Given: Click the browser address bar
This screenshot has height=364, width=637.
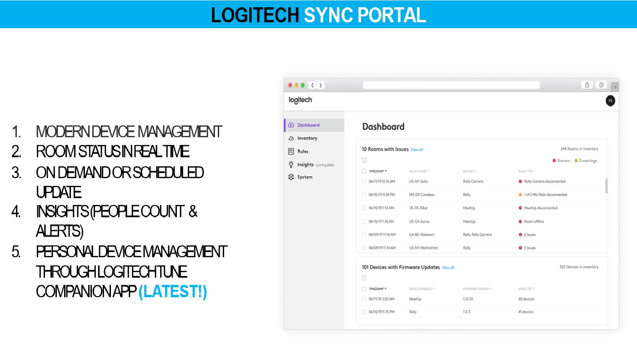Looking at the screenshot, I should (451, 85).
